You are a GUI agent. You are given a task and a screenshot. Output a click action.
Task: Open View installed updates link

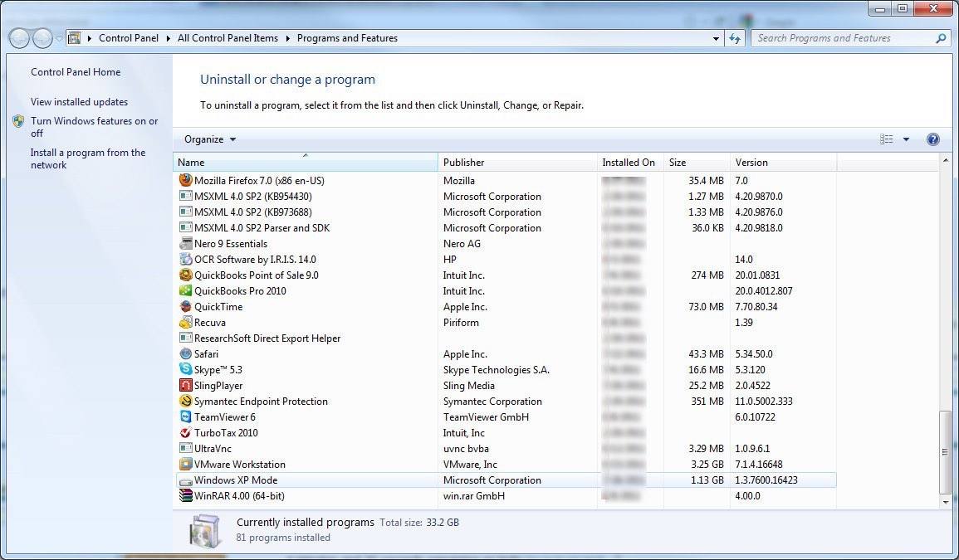(x=80, y=102)
